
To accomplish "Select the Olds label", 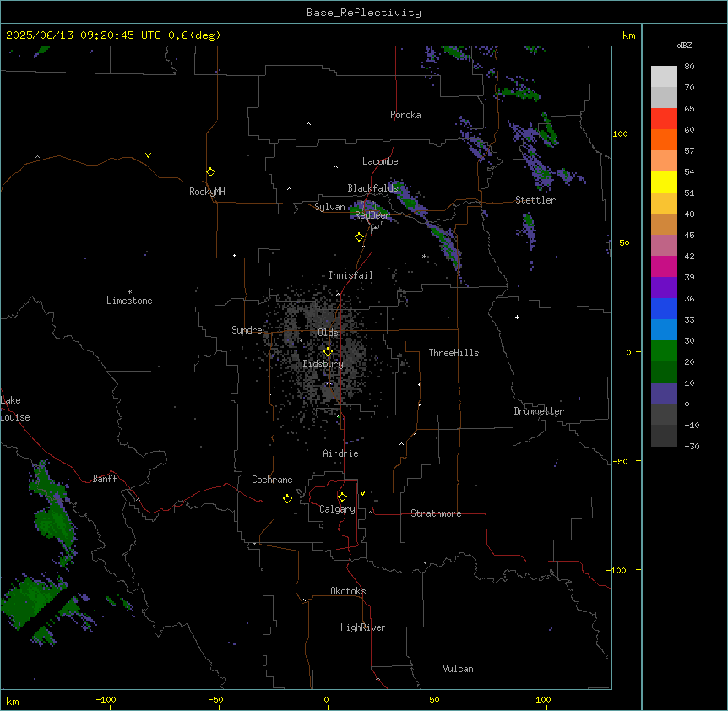I will [x=328, y=333].
